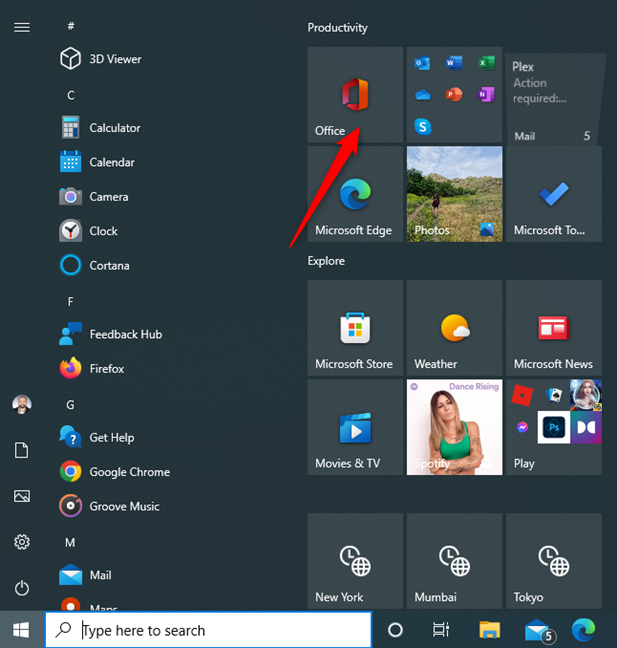The width and height of the screenshot is (617, 648).
Task: Open PowerPoint from the Office folder tile
Action: click(454, 95)
